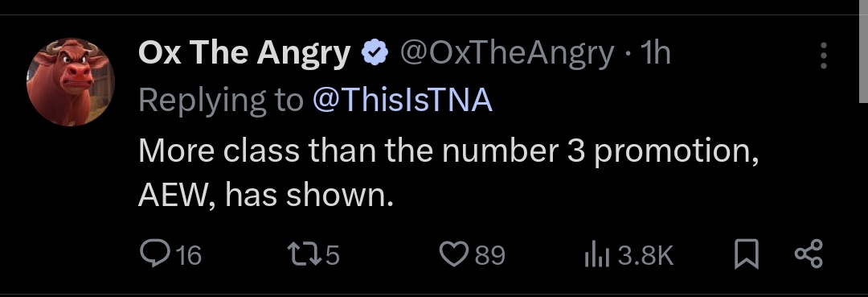Open the angry red ox profile picture
The height and width of the screenshot is (297, 868).
point(70,82)
